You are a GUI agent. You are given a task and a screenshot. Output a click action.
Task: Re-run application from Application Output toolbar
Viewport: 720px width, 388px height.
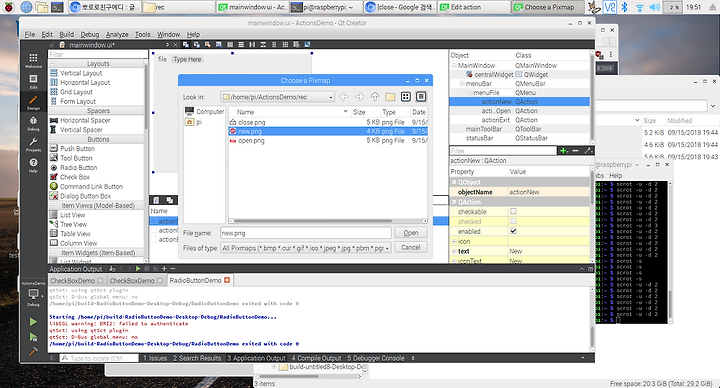pyautogui.click(x=137, y=269)
